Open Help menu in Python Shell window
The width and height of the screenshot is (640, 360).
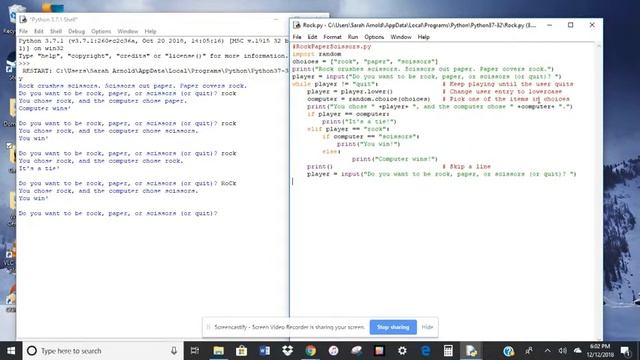pos(150,31)
